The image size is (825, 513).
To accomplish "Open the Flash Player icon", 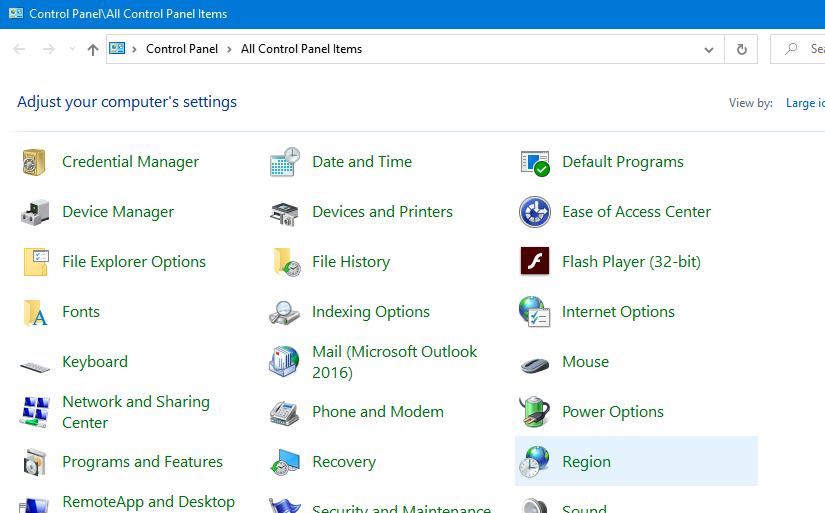I will (x=535, y=262).
